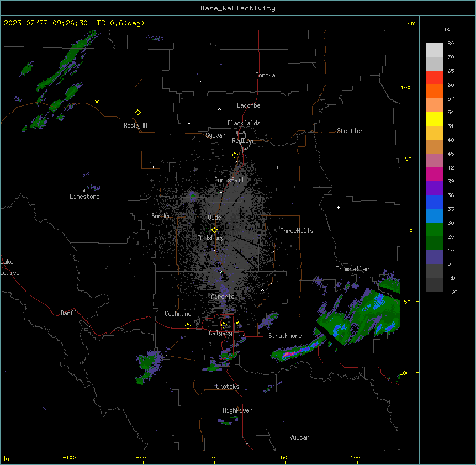Image resolution: width=476 pixels, height=465 pixels.
Task: Click the yellow diamond marker south of RedDeer
Action: [x=235, y=155]
